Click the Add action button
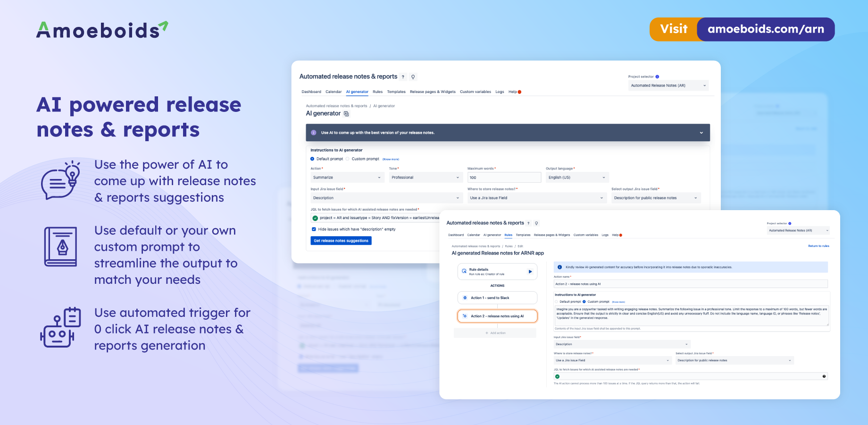 click(495, 333)
